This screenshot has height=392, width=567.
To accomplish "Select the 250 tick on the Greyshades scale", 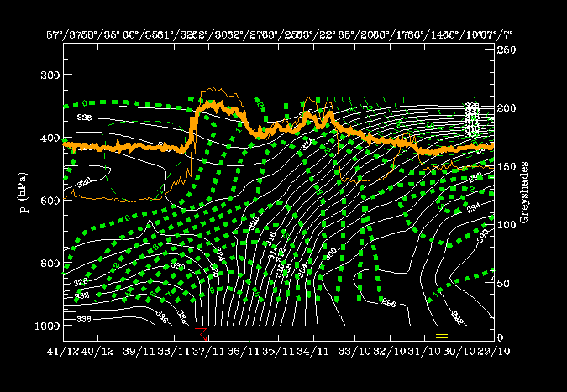I will click(x=505, y=51).
